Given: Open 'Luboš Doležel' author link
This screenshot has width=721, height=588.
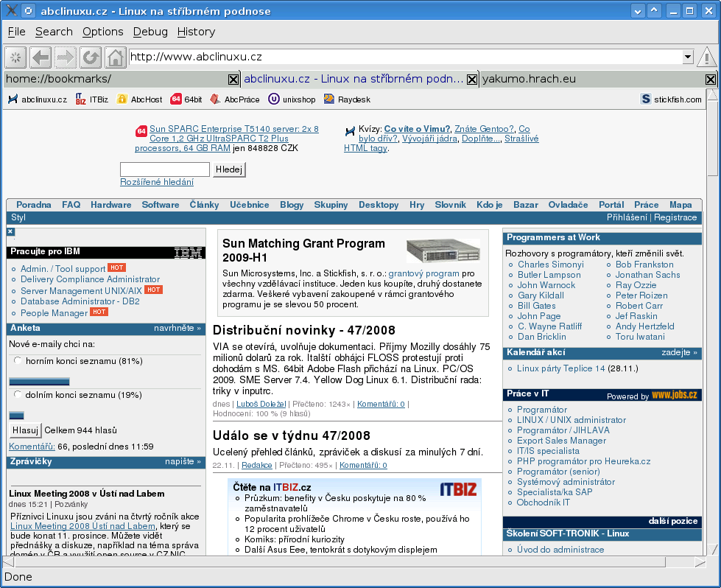Looking at the screenshot, I should pyautogui.click(x=261, y=404).
